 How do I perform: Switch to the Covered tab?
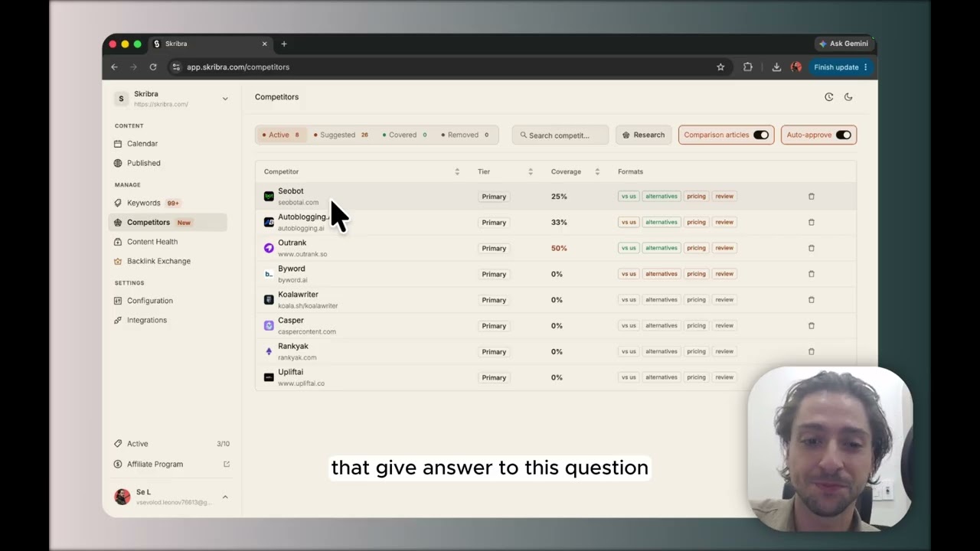coord(404,135)
